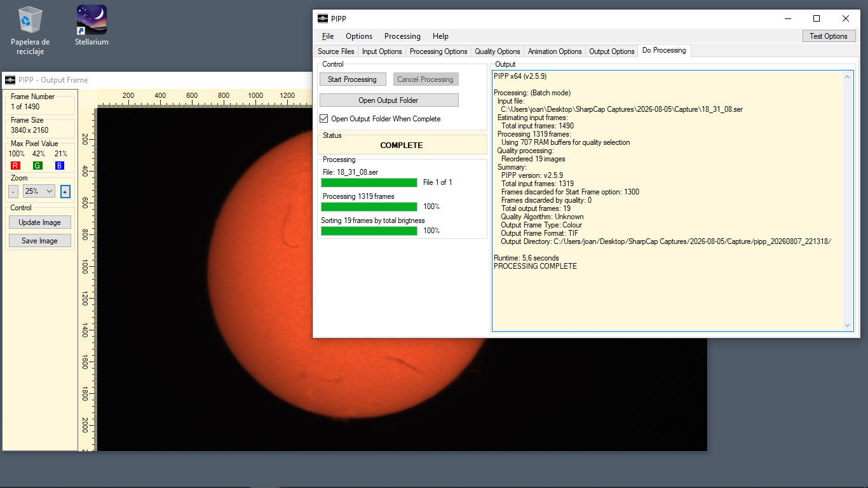868x488 pixels.
Task: Select the Stellarium desktop shortcut icon
Action: click(92, 20)
